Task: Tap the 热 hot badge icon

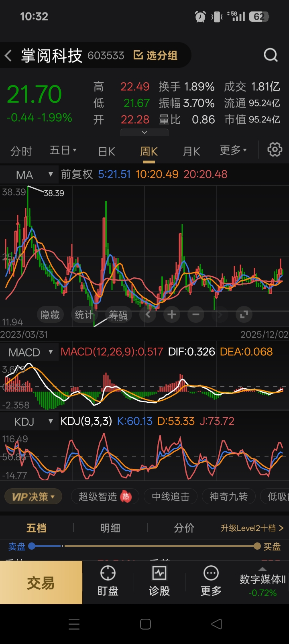Action: (x=126, y=497)
